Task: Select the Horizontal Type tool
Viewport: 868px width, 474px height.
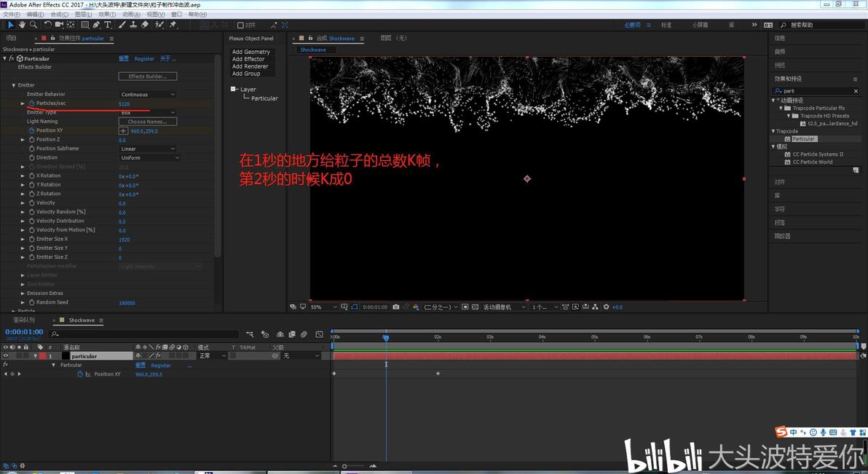Action: [107, 25]
